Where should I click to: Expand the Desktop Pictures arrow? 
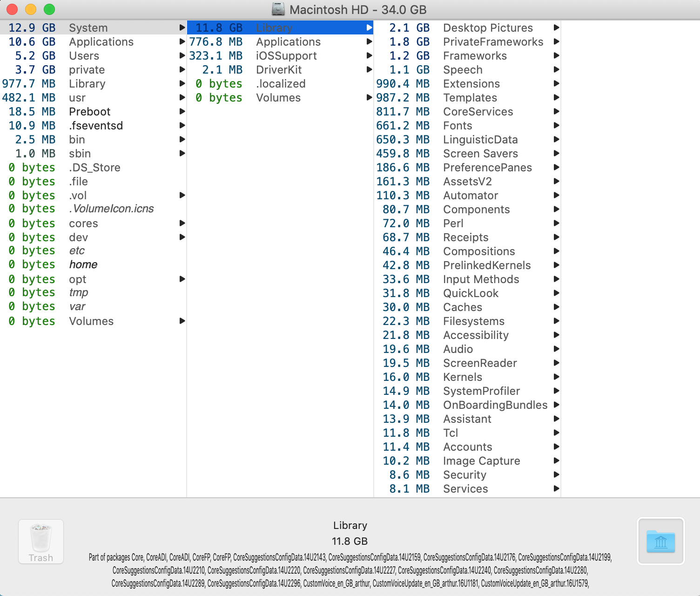coord(557,28)
